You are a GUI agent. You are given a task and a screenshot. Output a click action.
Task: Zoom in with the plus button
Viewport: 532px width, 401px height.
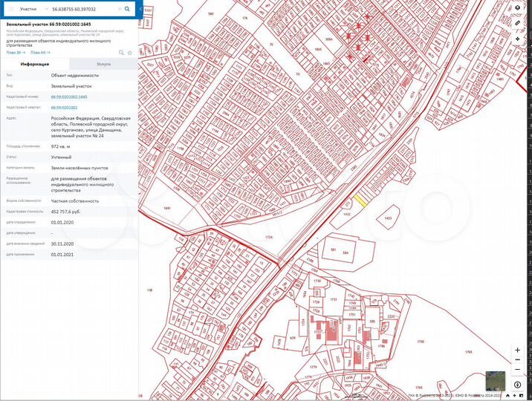(517, 351)
